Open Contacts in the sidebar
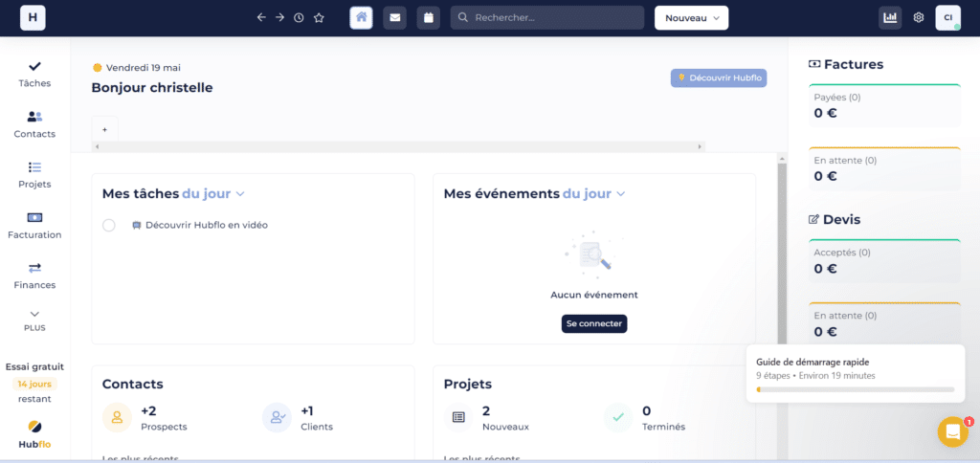Screen dimensions: 980x463 (x=35, y=125)
